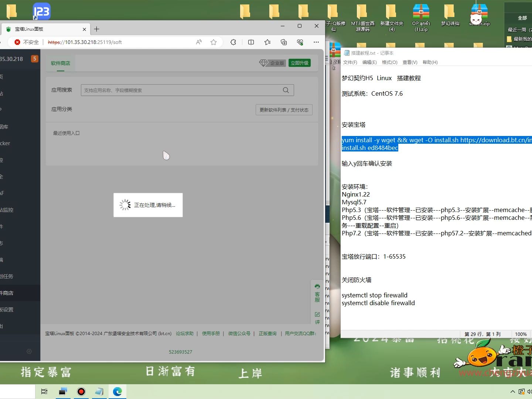Viewport: 532px width, 399px height.
Task: Select the cker sidebar item
Action: 20,143
